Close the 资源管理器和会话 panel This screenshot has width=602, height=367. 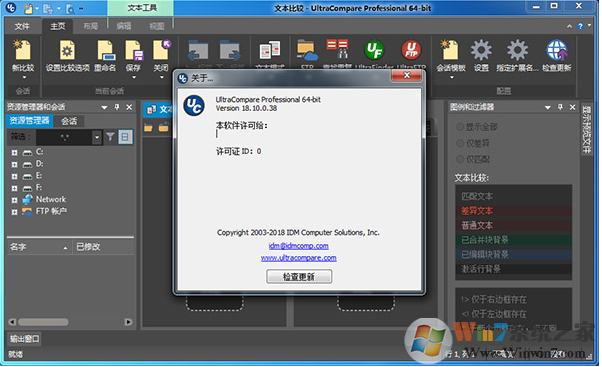point(129,107)
